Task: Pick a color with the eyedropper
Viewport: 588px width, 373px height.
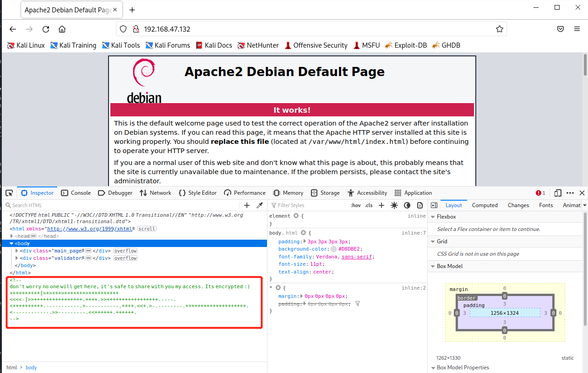Action: pos(260,205)
